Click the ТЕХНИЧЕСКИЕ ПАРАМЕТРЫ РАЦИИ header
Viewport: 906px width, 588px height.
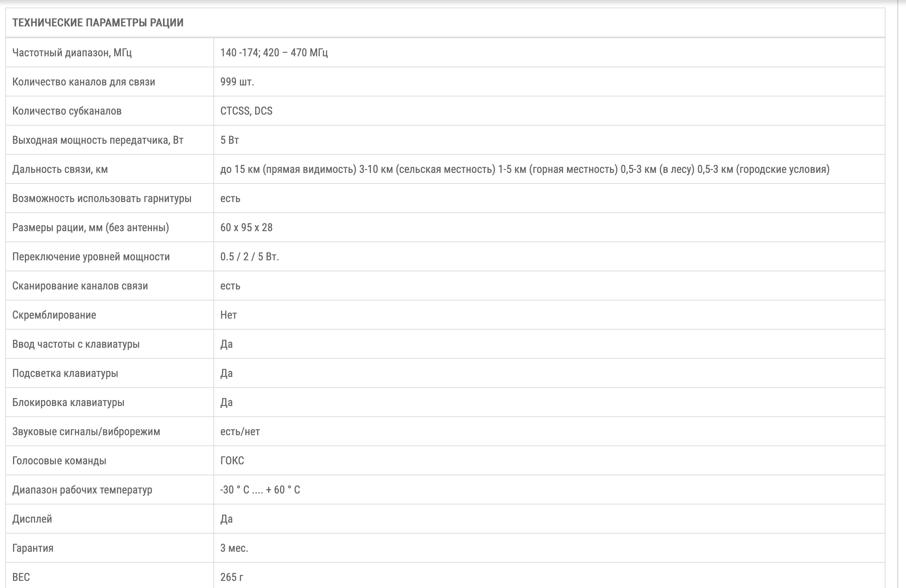point(98,22)
